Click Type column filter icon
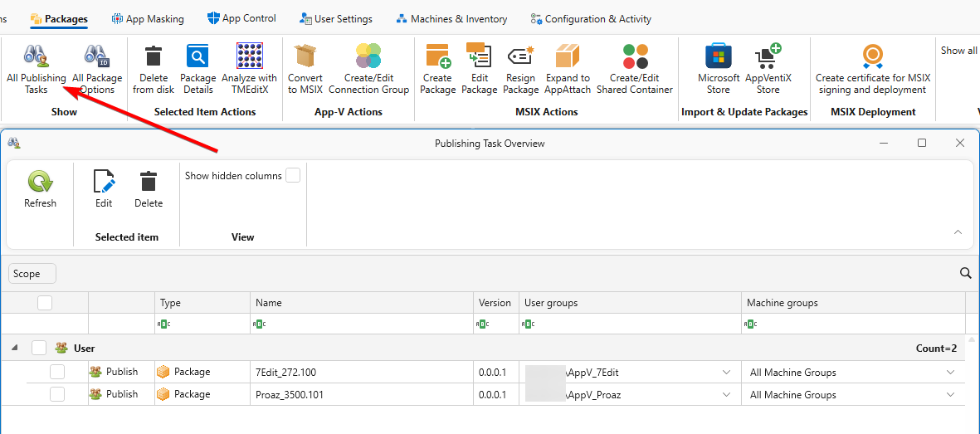Viewport: 980px width, 434px height. pos(164,324)
